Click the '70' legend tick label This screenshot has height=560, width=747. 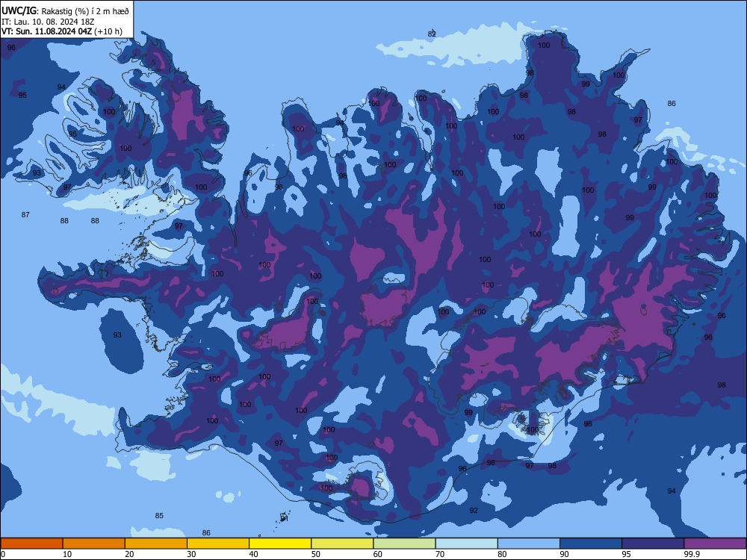440,554
